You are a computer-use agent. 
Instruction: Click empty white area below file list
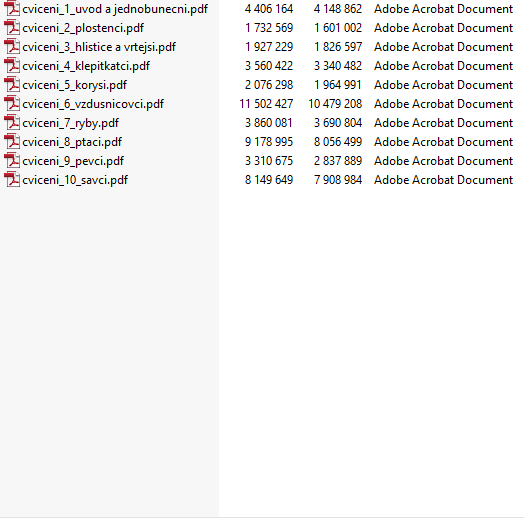click(x=371, y=351)
